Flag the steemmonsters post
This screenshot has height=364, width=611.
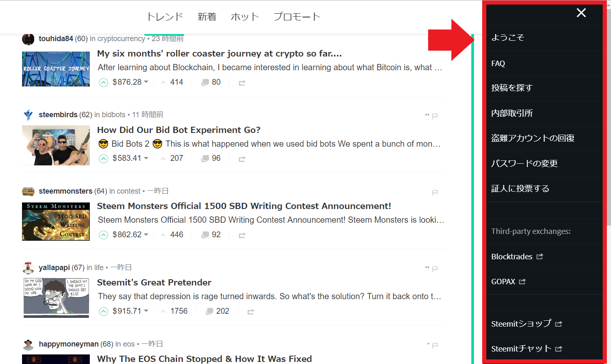(x=435, y=192)
